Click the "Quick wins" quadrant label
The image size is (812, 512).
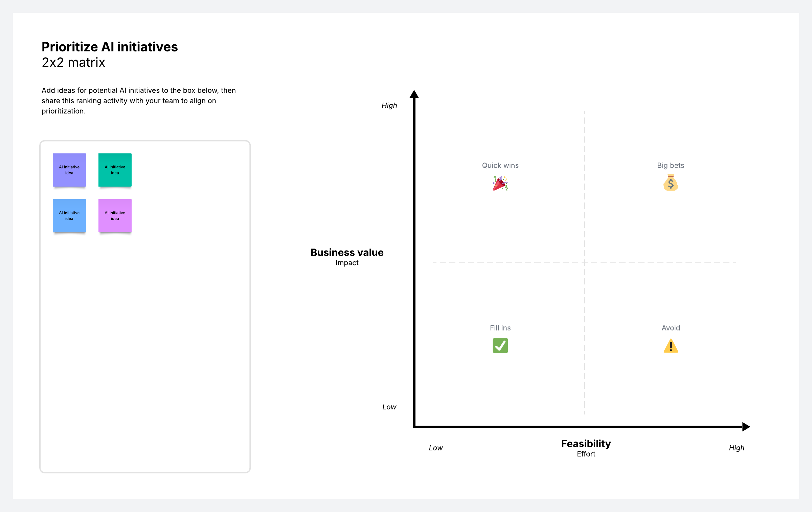click(x=500, y=166)
